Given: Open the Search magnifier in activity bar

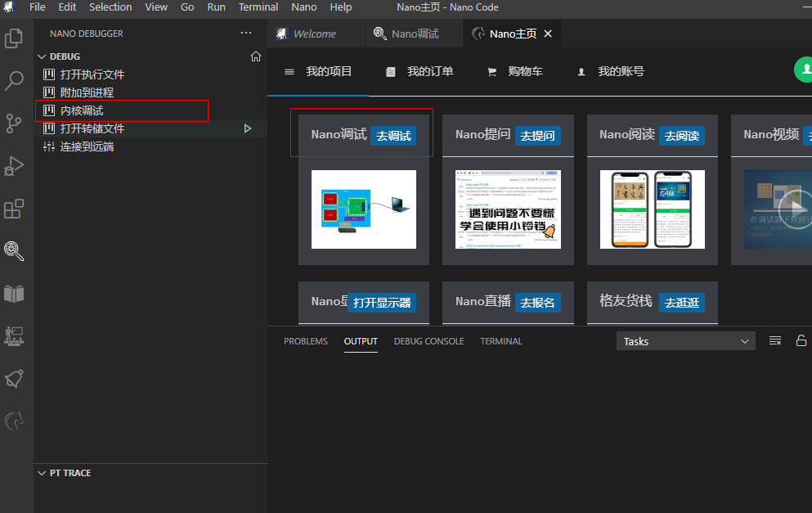Looking at the screenshot, I should pyautogui.click(x=14, y=81).
